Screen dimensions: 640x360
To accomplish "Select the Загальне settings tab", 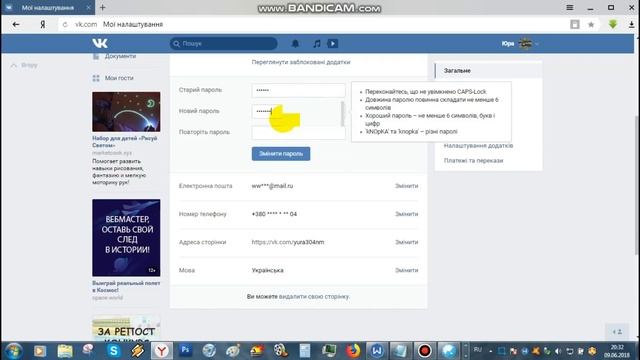I will (489, 71).
